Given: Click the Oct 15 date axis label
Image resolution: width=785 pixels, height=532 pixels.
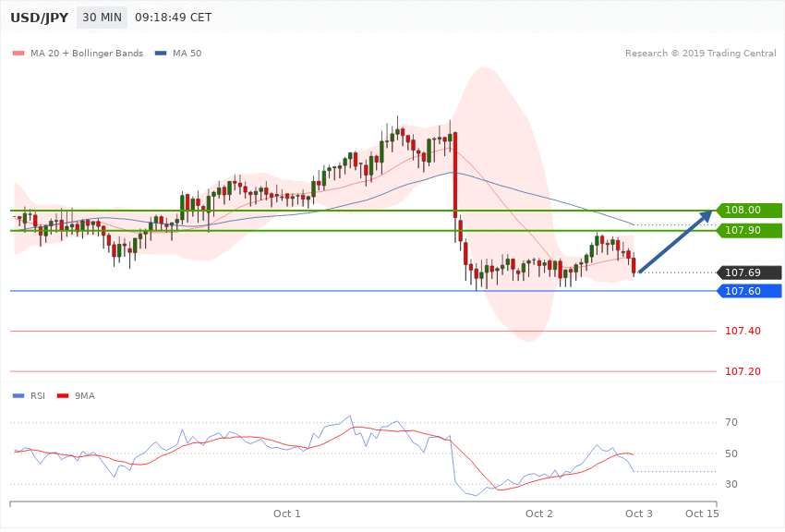Looking at the screenshot, I should point(702,514).
